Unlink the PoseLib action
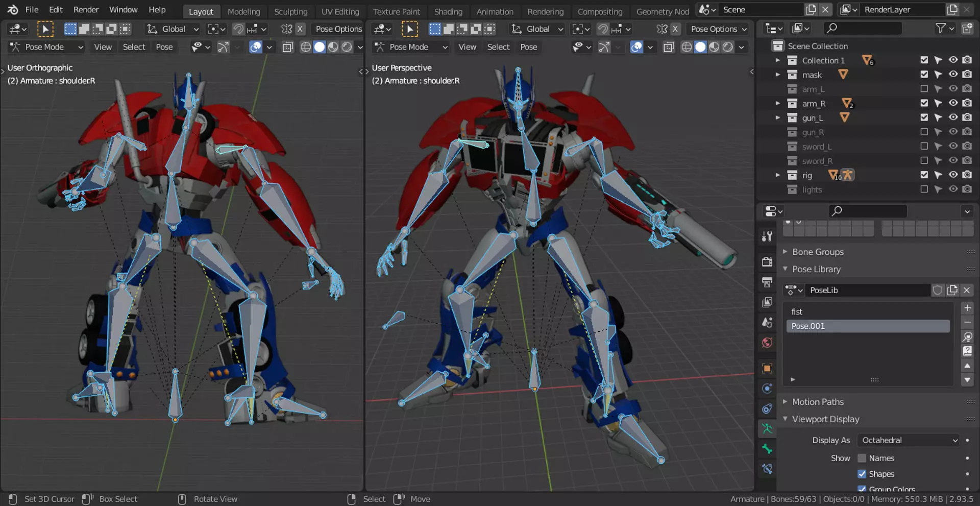Screen dimensions: 980x506 pyautogui.click(x=967, y=290)
